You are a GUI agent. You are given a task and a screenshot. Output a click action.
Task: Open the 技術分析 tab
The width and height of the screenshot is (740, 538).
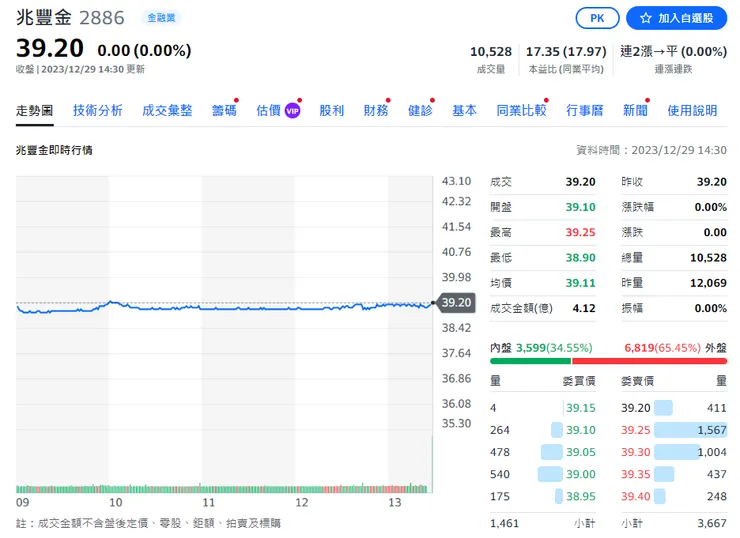click(x=98, y=111)
